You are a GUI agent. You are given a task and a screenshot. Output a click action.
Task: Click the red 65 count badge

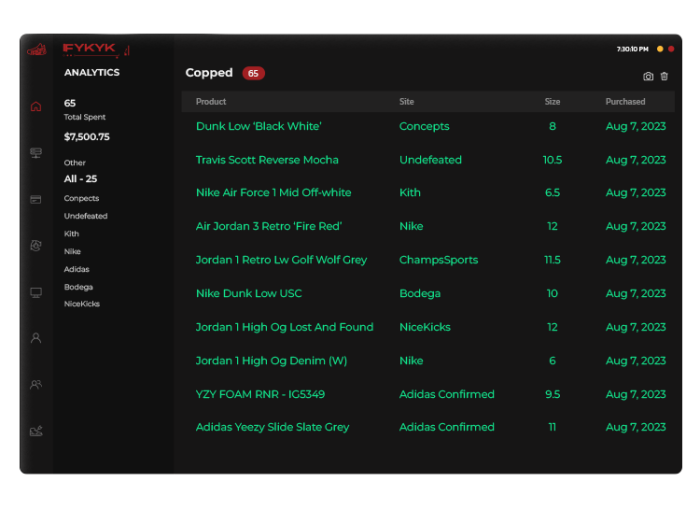coord(253,73)
